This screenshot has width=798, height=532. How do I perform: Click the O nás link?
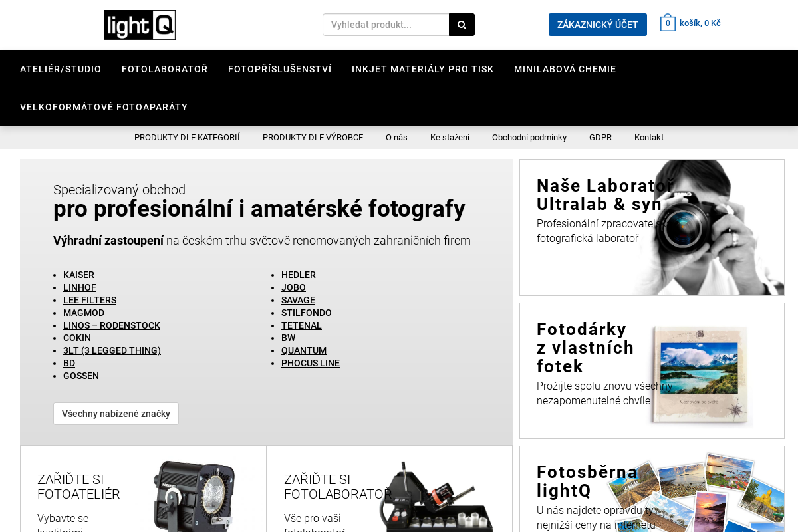pyautogui.click(x=396, y=137)
